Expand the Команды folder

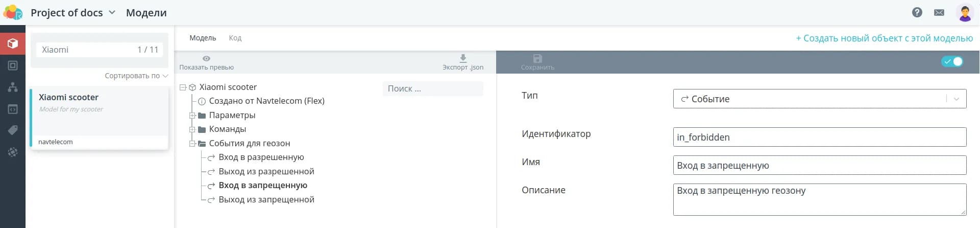click(192, 129)
